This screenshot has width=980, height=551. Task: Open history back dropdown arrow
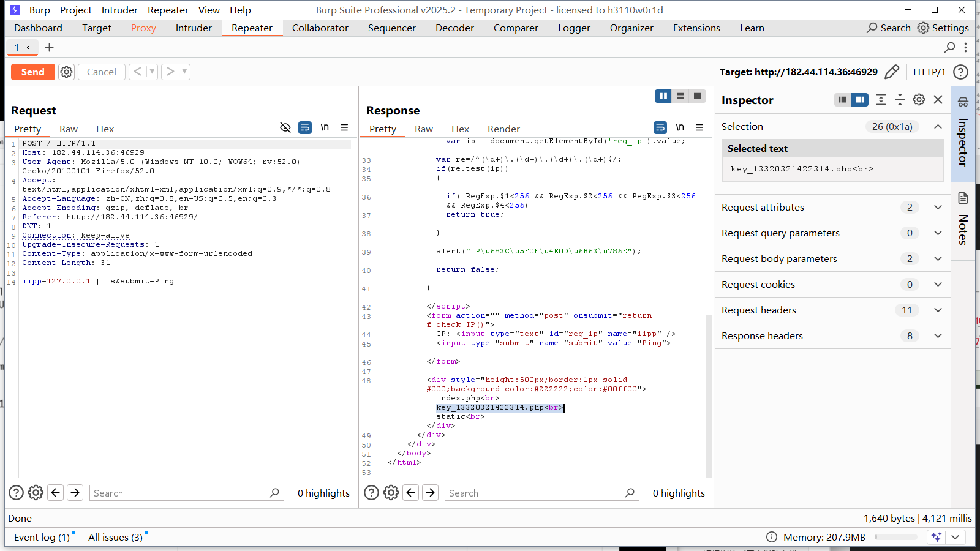point(152,72)
